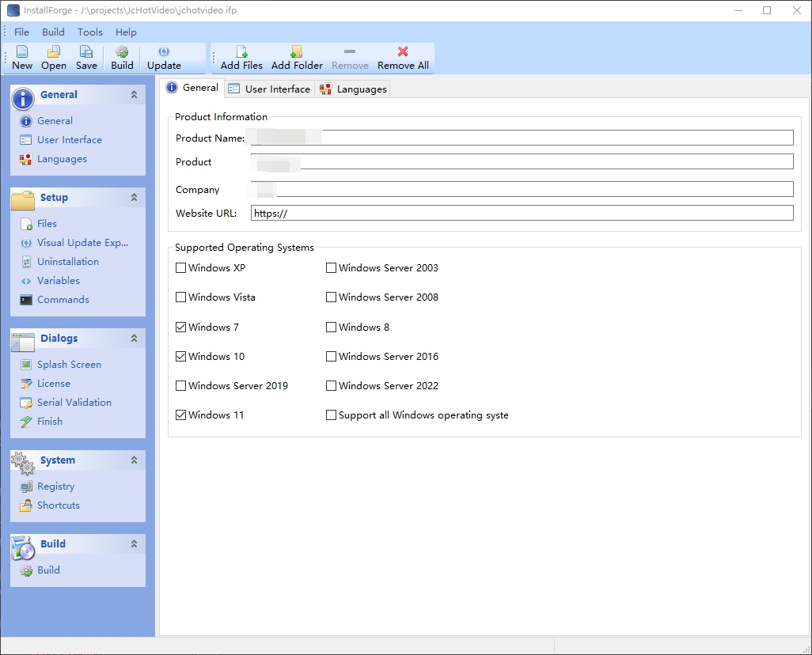This screenshot has width=812, height=655.
Task: Open General item in the sidebar General group
Action: [47, 121]
